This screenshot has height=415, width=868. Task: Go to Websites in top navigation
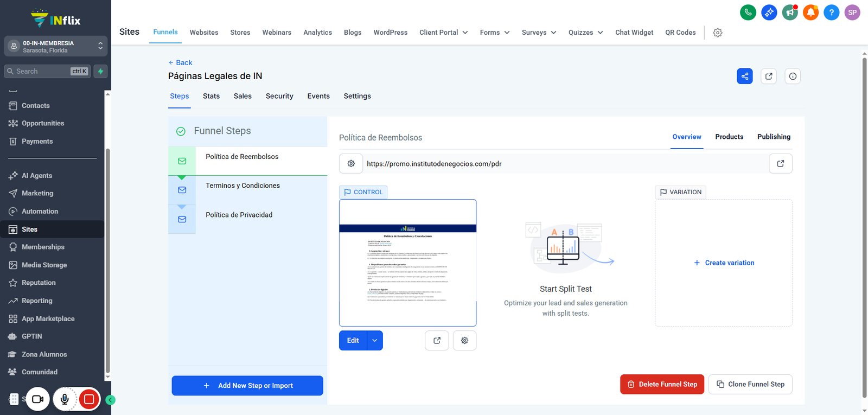(x=204, y=33)
